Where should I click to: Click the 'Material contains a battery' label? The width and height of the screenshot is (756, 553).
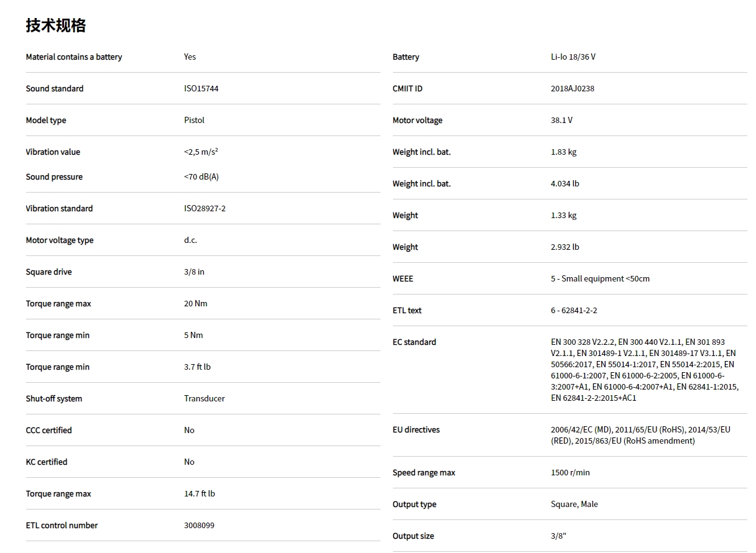pos(74,57)
